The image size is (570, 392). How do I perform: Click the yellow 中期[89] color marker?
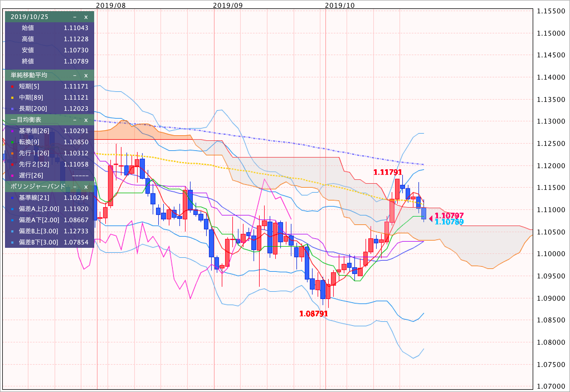tap(12, 98)
